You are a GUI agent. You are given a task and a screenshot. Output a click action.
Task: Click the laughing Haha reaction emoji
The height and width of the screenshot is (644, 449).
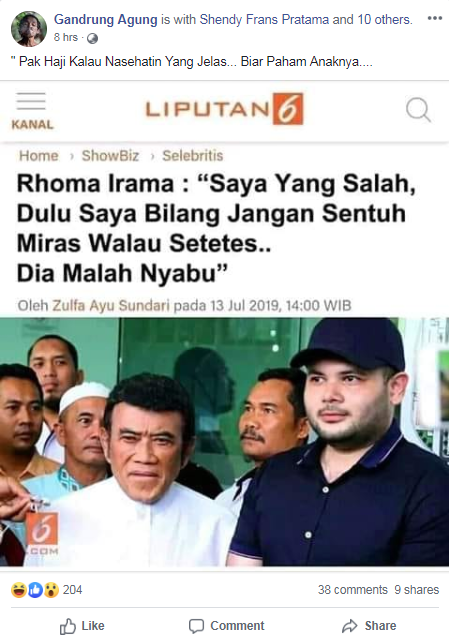click(x=18, y=590)
